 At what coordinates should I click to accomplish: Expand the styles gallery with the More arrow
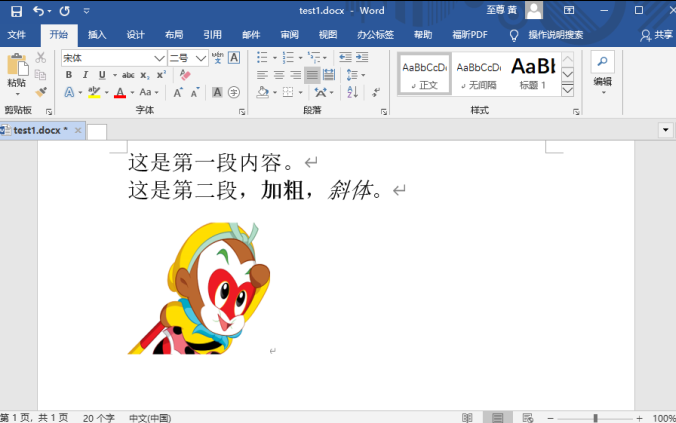(x=568, y=90)
